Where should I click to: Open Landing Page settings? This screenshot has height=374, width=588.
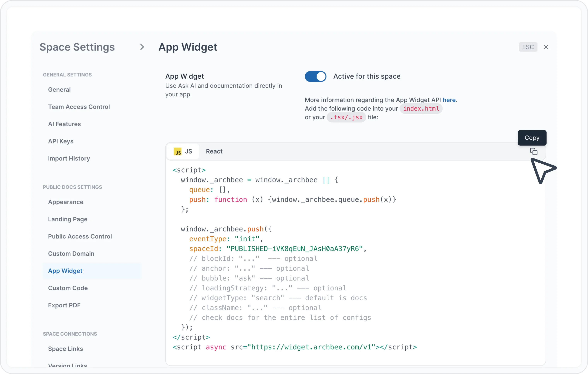click(68, 219)
